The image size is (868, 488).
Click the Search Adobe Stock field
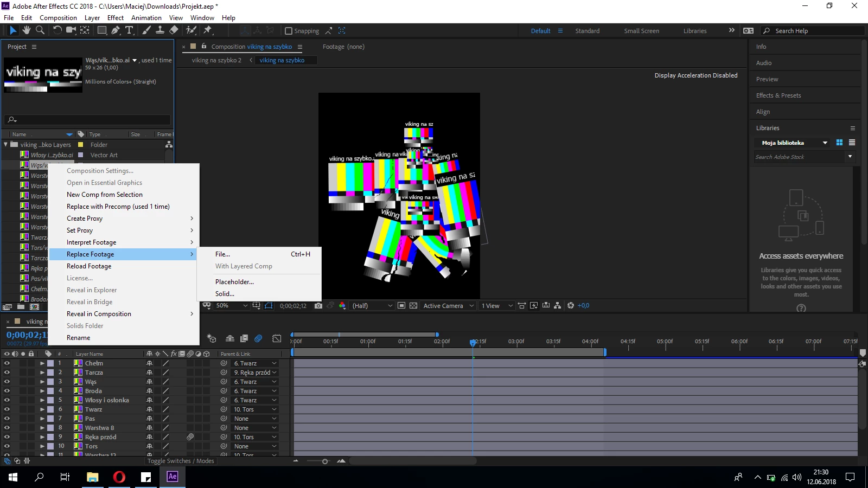tap(800, 157)
